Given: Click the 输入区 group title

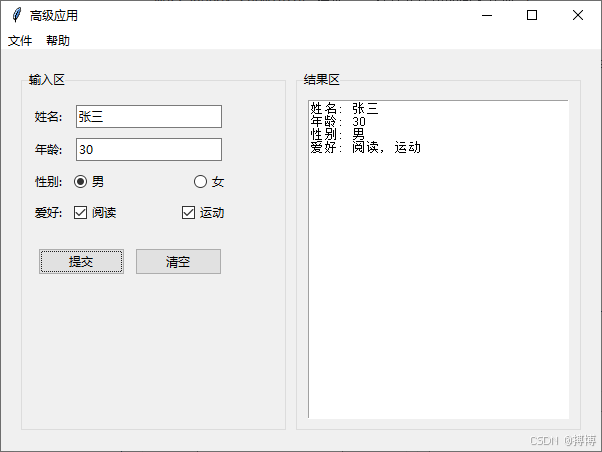Looking at the screenshot, I should (x=47, y=80).
